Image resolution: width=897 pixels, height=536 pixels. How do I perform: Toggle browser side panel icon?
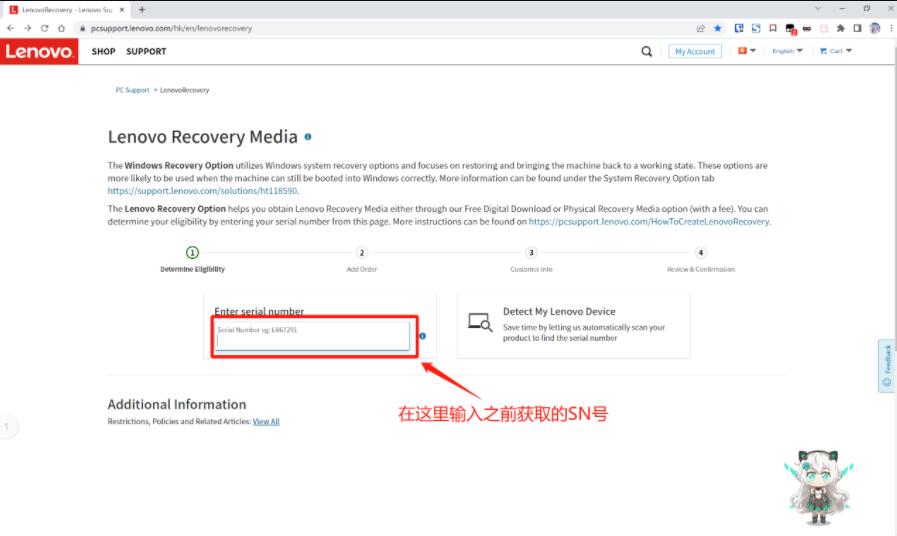pyautogui.click(x=857, y=28)
